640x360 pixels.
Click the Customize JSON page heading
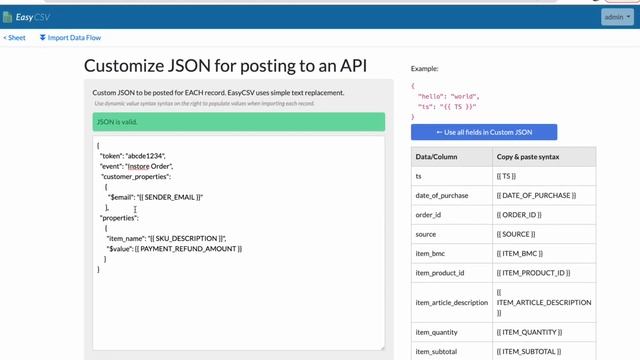225,66
